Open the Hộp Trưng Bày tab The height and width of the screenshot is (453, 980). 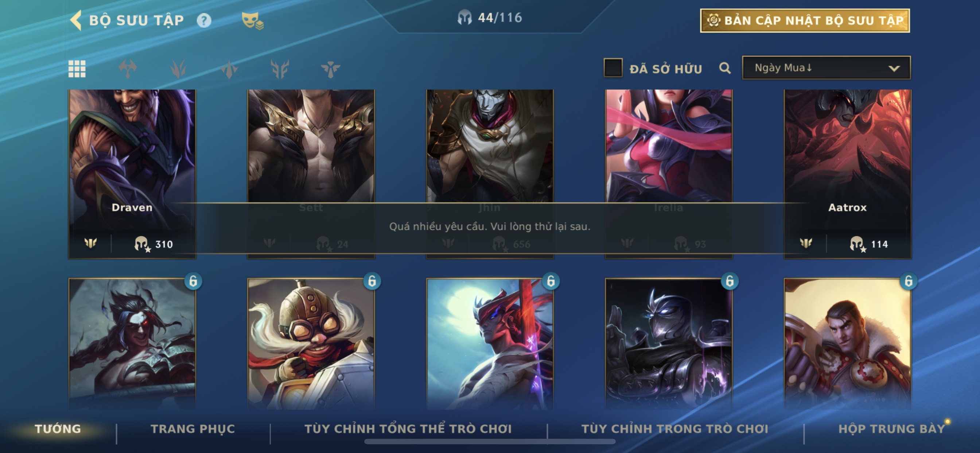click(892, 429)
